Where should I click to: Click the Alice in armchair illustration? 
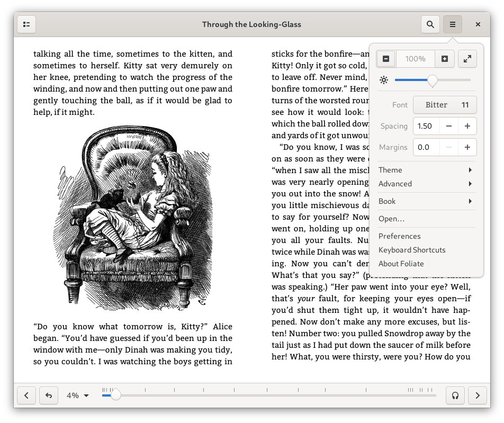(132, 219)
